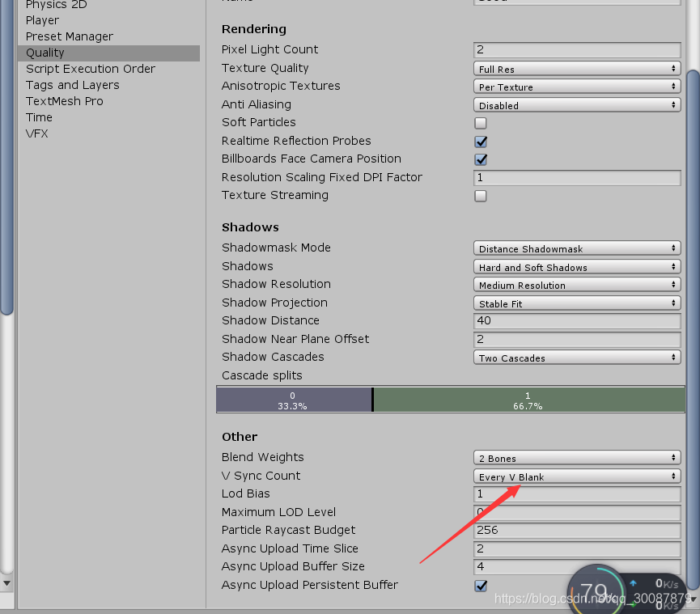Click Async Upload Buffer Size field
The height and width of the screenshot is (614, 700).
577,567
